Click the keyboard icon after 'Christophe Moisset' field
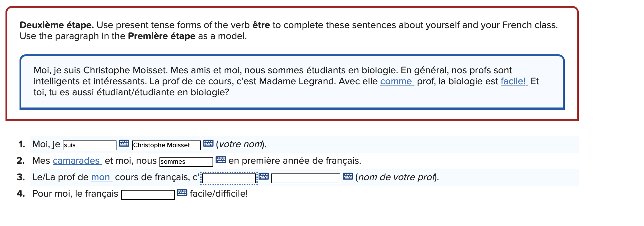644x226 pixels. pyautogui.click(x=209, y=143)
